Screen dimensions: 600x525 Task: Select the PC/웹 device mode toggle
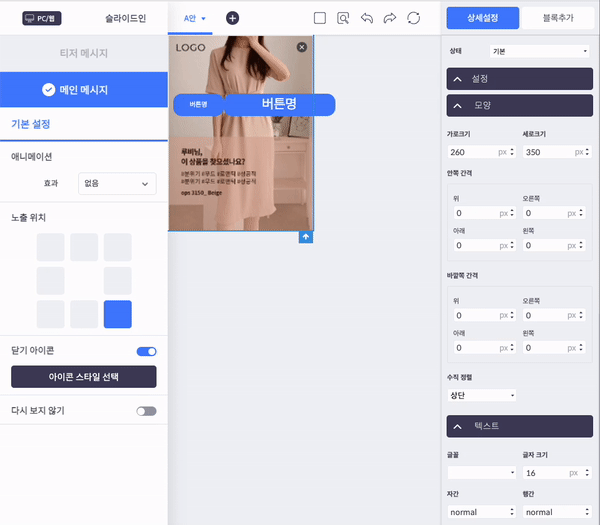(42, 18)
